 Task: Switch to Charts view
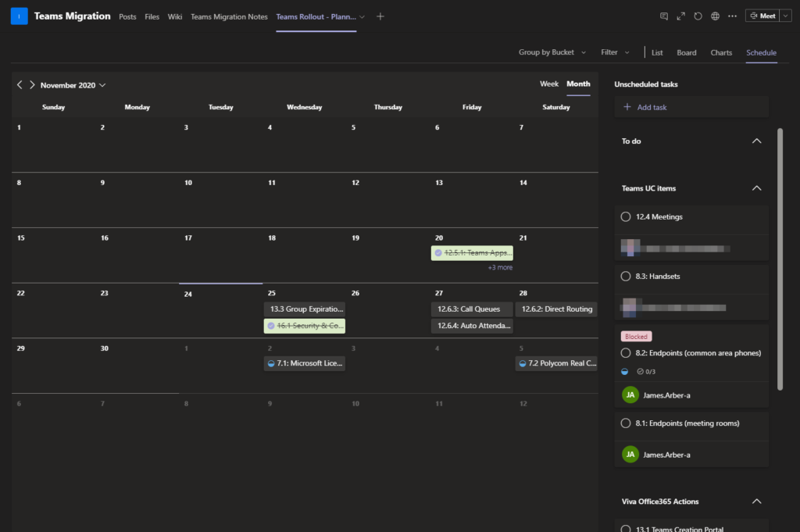721,52
